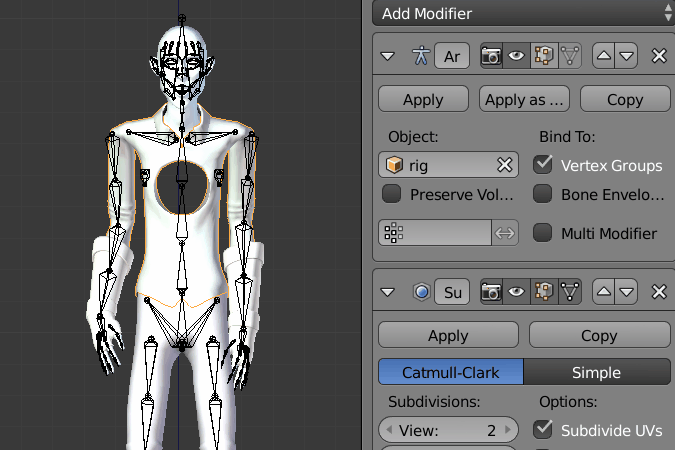Apply the Armature modifier
The height and width of the screenshot is (450, 675).
pos(423,99)
